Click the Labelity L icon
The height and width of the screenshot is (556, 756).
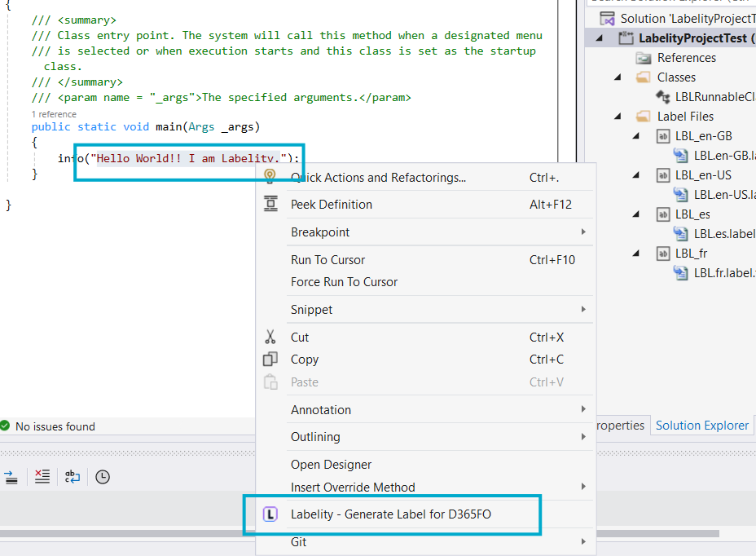click(270, 514)
